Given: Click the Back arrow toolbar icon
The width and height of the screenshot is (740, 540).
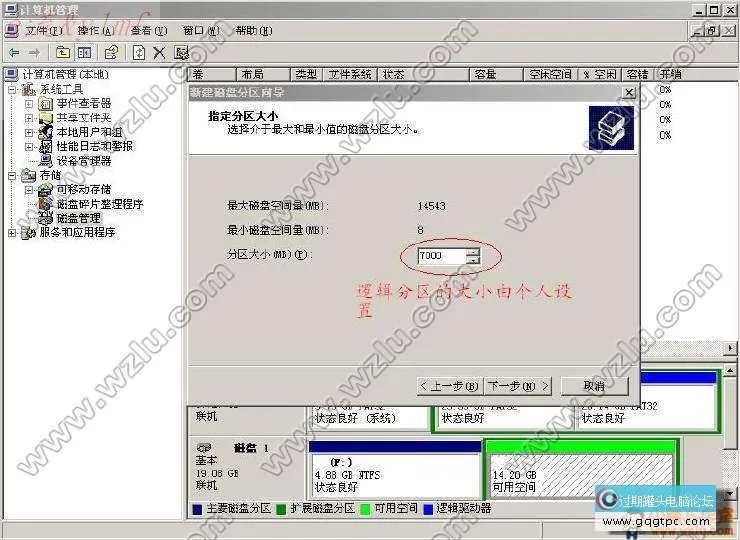Looking at the screenshot, I should [x=14, y=52].
